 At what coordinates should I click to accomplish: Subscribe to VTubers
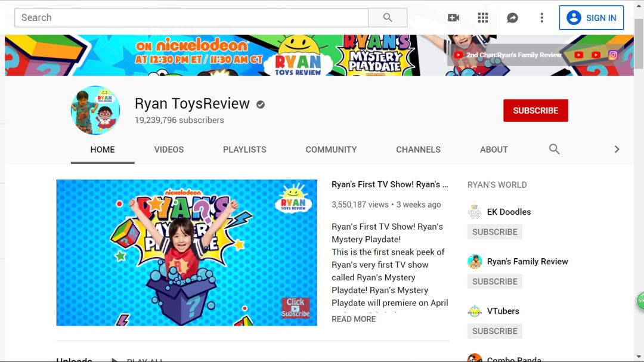(494, 331)
